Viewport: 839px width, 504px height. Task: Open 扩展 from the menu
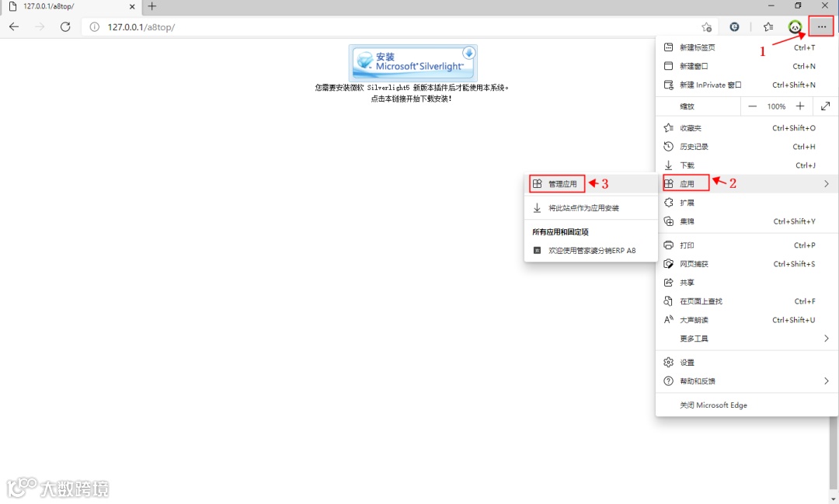747,203
